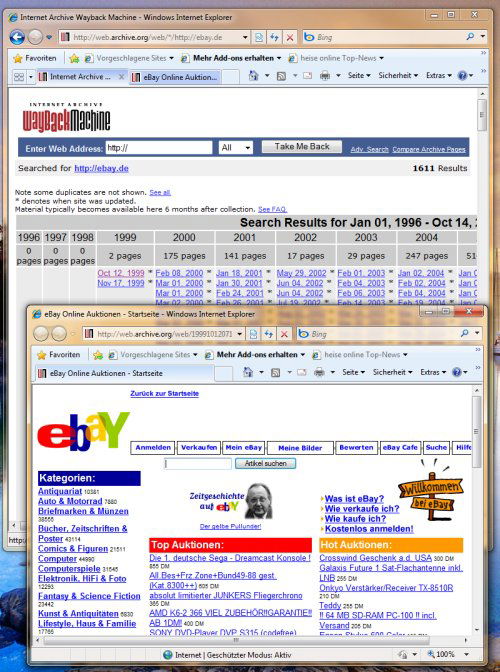Open the Favoriten star button in eBay window

59,354
